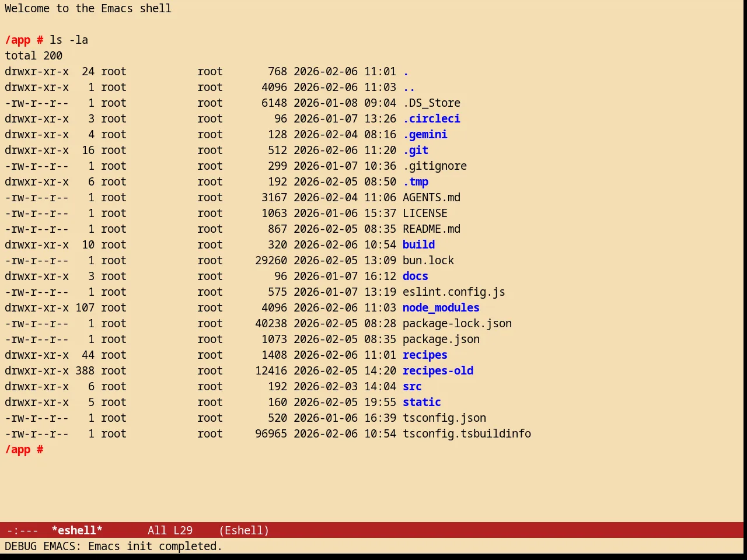
Task: Click the tsconfig.json file name
Action: coord(444,418)
